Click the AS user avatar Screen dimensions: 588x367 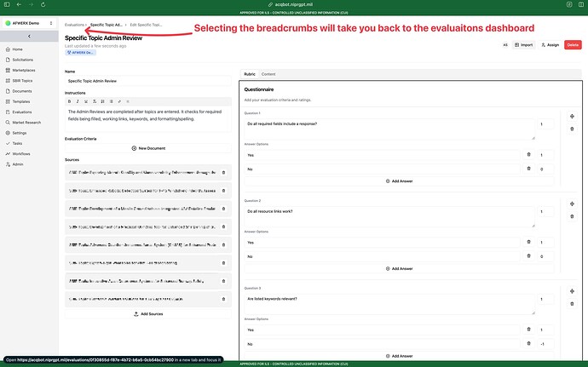[505, 45]
